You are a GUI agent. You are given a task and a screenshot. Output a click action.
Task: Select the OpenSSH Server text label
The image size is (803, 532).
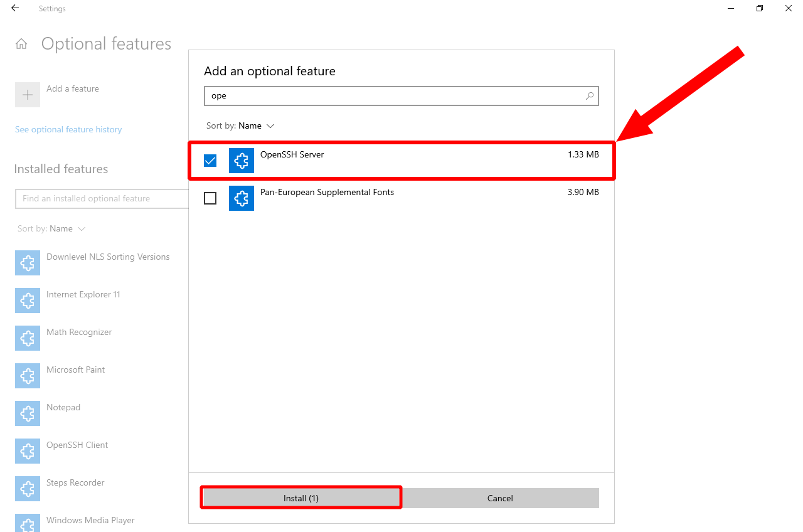292,154
